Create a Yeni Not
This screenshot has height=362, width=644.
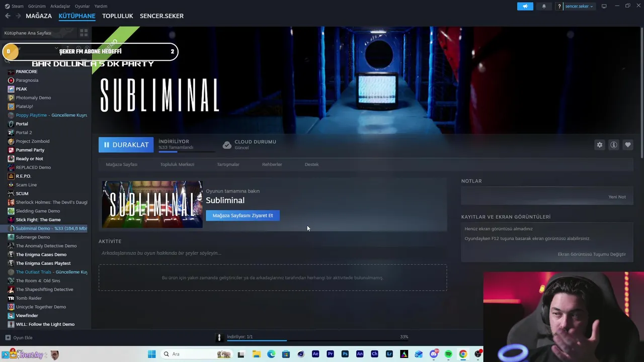point(617,197)
